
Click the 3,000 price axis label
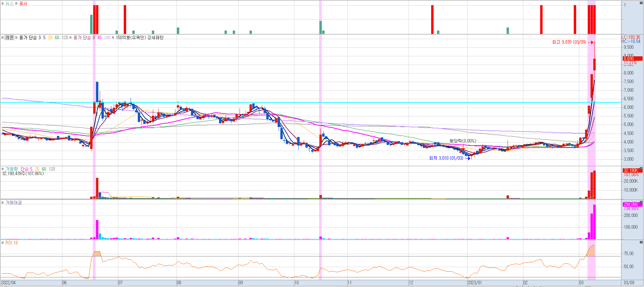629,159
